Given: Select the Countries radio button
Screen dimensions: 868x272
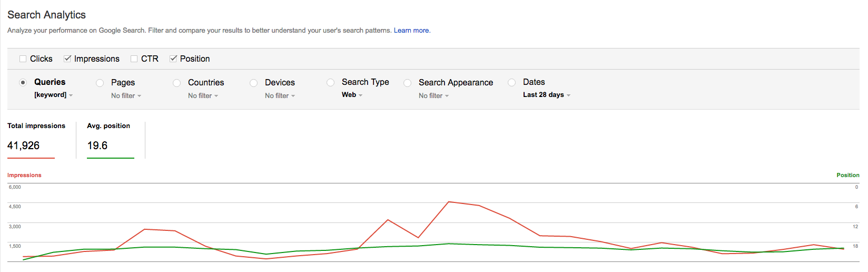Looking at the screenshot, I should (x=176, y=83).
